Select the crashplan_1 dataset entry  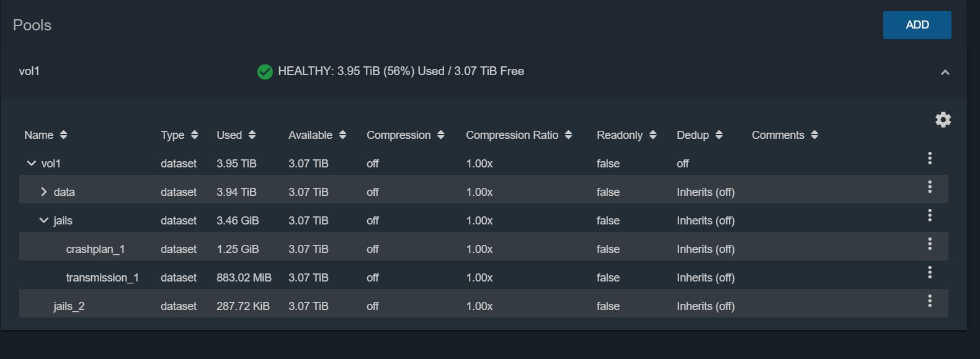(x=96, y=249)
